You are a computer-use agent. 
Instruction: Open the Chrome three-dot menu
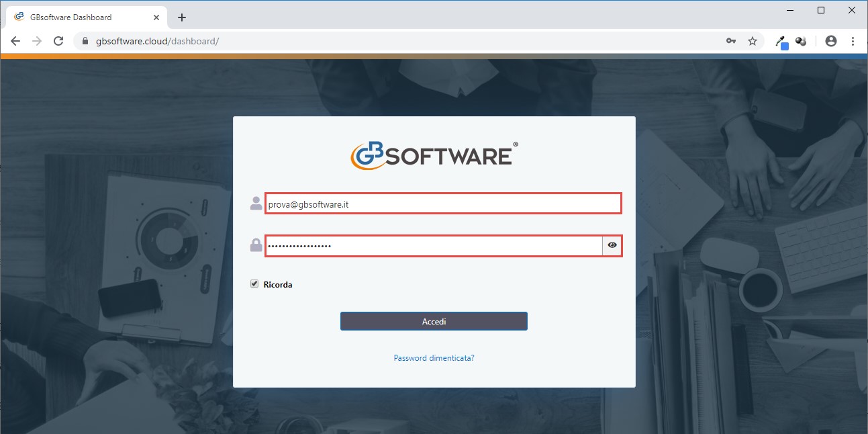pos(853,41)
